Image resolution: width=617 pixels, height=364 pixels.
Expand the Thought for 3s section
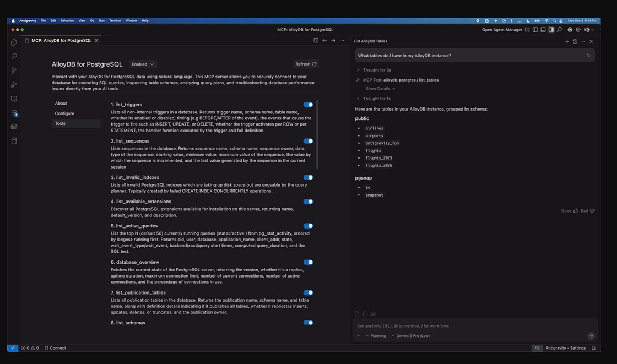[x=374, y=70]
